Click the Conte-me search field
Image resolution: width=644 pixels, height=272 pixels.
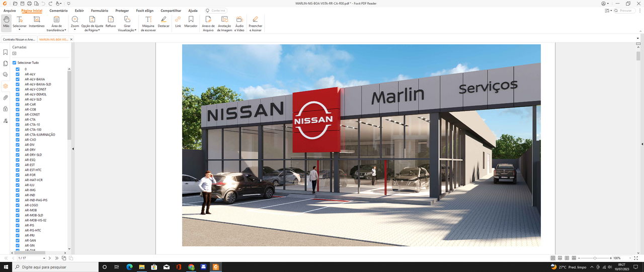(218, 11)
